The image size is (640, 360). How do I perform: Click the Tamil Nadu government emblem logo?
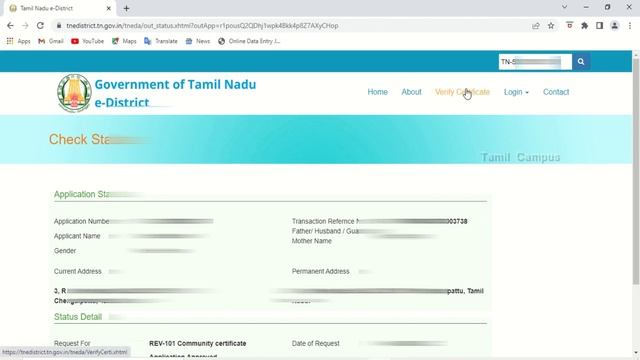pos(74,93)
